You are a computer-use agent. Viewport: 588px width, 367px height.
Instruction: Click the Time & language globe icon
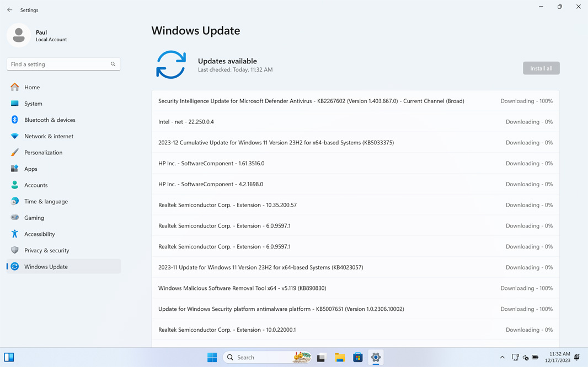coord(15,201)
